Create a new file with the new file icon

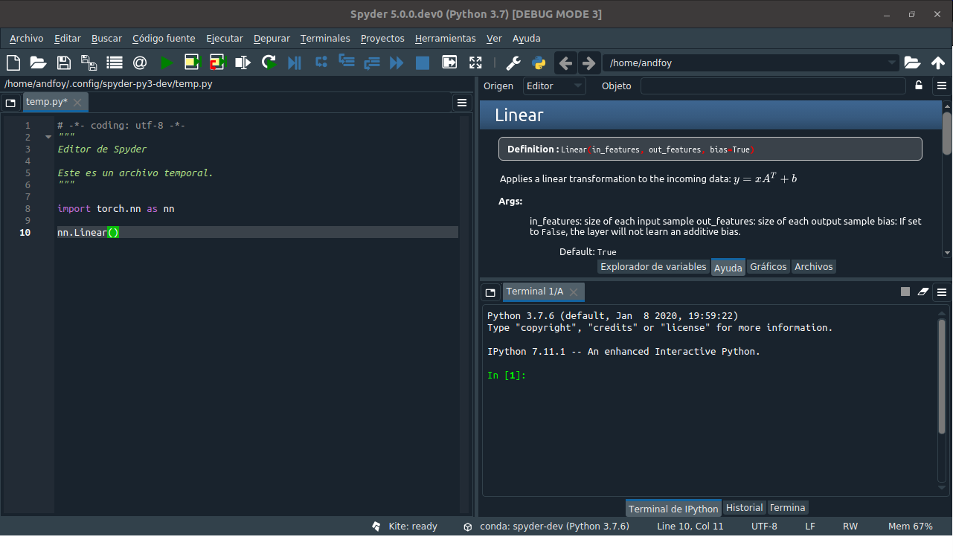pos(13,62)
